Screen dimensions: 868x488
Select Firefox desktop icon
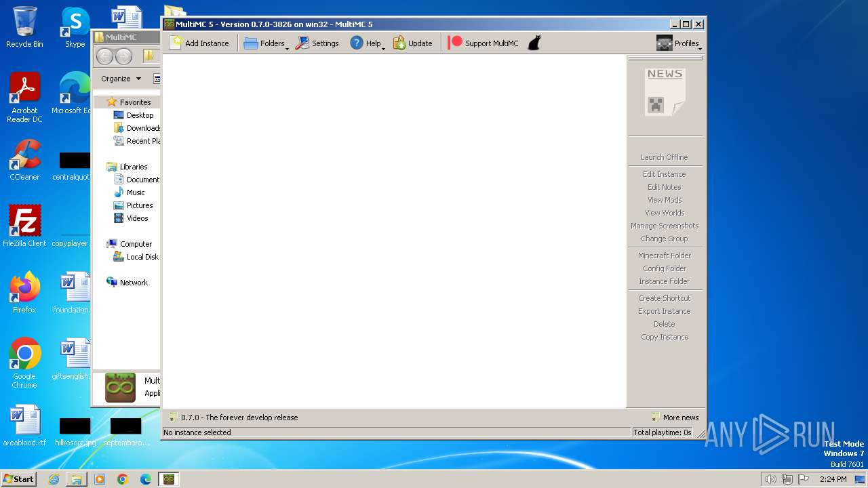pos(24,292)
